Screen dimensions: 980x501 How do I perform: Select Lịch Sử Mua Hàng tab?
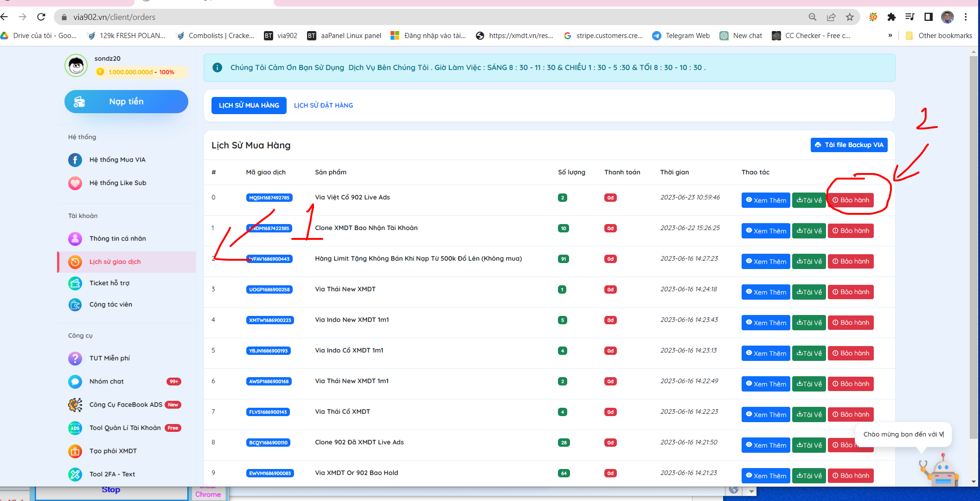point(249,105)
